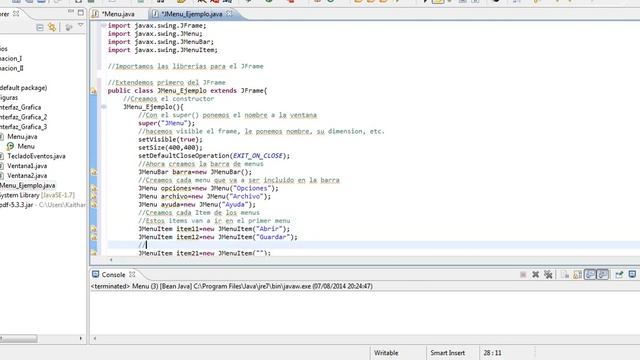
Task: Select the System Library [JavaSE-1.7] entry
Action: [37, 195]
